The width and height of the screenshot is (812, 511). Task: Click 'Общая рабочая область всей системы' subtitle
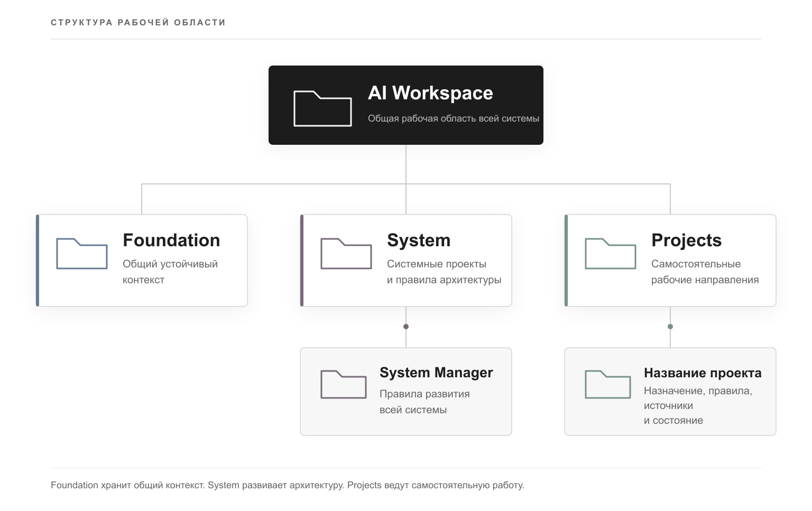pyautogui.click(x=454, y=118)
